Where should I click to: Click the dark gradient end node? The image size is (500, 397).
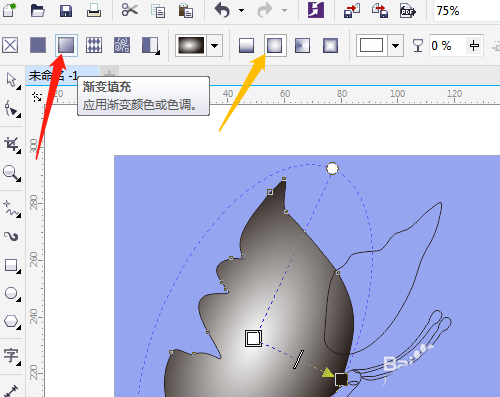pos(341,379)
